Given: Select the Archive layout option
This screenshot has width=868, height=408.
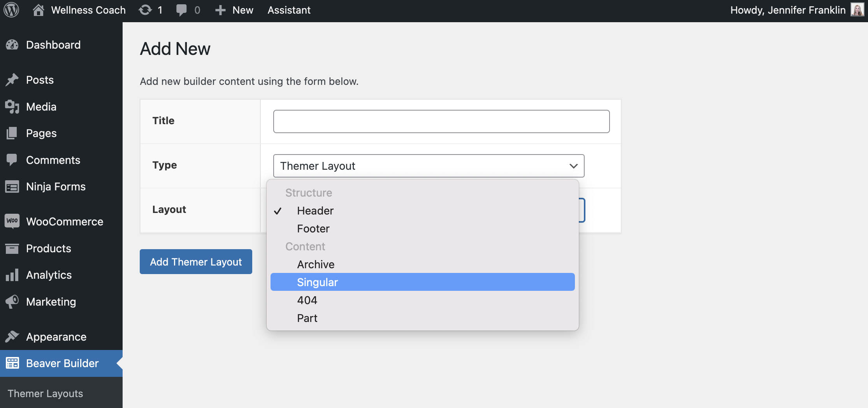Looking at the screenshot, I should pyautogui.click(x=316, y=264).
